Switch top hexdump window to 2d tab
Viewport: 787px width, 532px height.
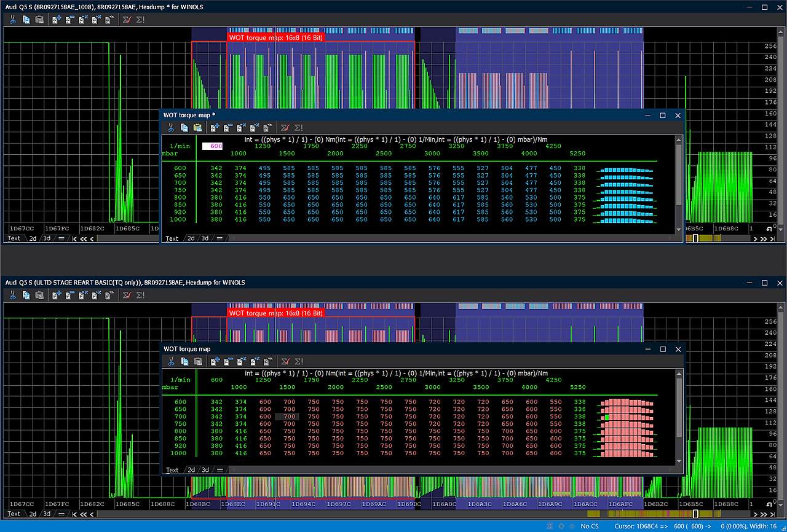(33, 238)
